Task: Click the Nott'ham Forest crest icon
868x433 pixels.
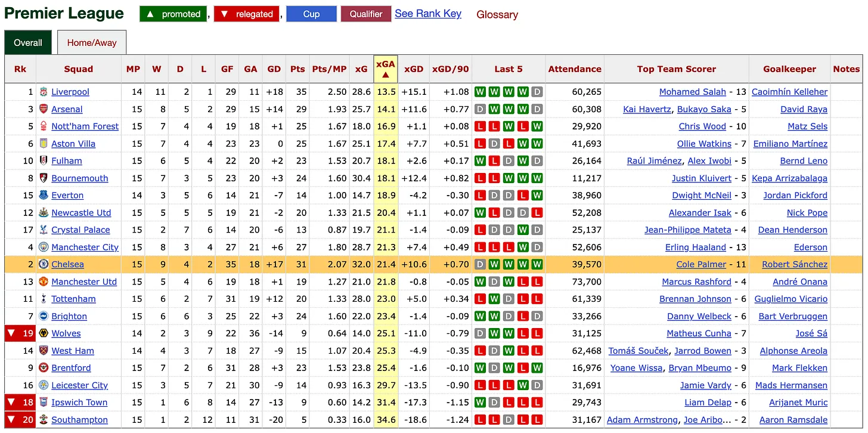Action: (44, 126)
